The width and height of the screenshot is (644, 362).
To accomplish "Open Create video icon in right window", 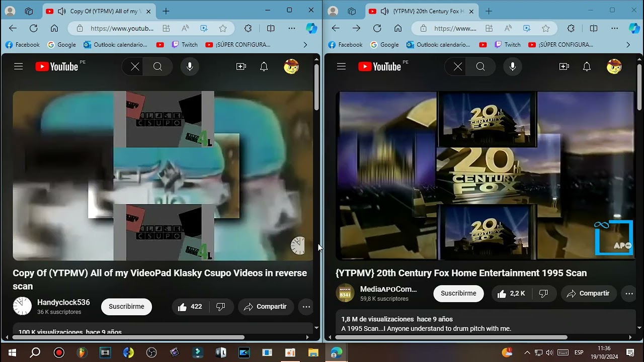I will tap(564, 66).
